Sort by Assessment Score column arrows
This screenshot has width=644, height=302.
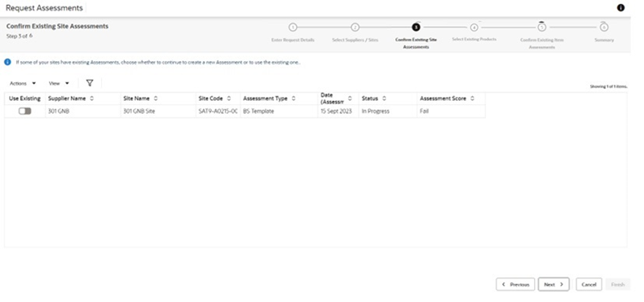tap(472, 98)
